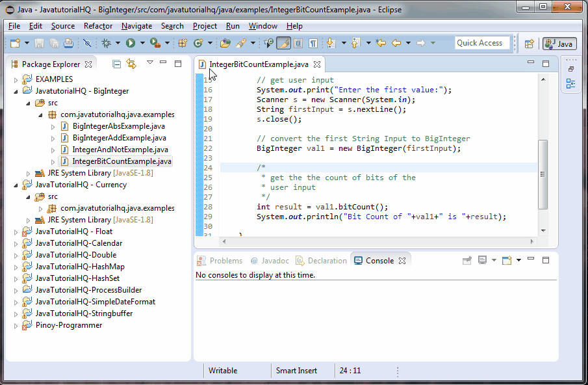Click the green Run button
This screenshot has height=385, width=588.
(131, 43)
